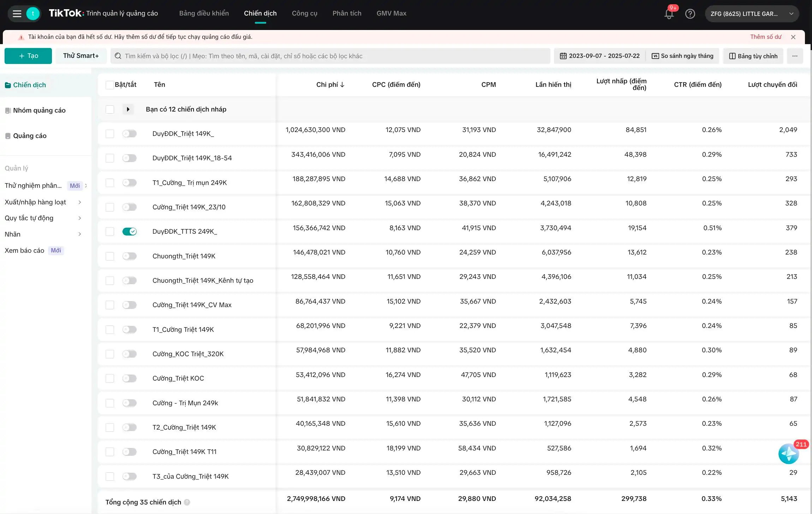The image size is (812, 514).
Task: Expand Xuất/nhập hàng loạt submenu
Action: tap(80, 202)
